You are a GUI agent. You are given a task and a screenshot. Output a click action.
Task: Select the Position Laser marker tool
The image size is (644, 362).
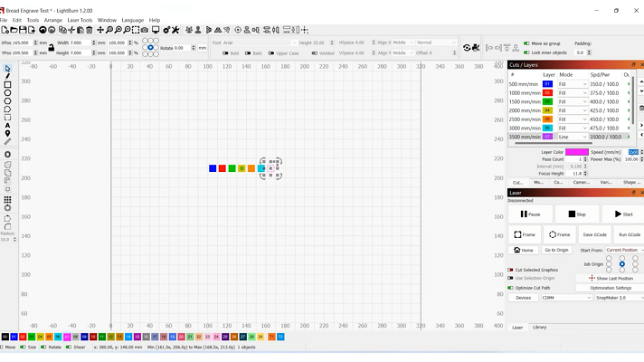pyautogui.click(x=7, y=134)
